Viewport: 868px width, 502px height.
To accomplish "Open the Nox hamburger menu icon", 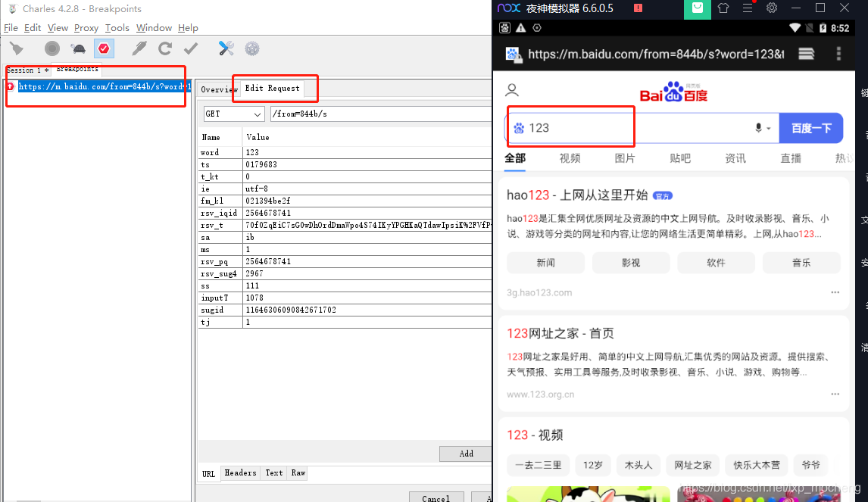I will click(x=748, y=8).
